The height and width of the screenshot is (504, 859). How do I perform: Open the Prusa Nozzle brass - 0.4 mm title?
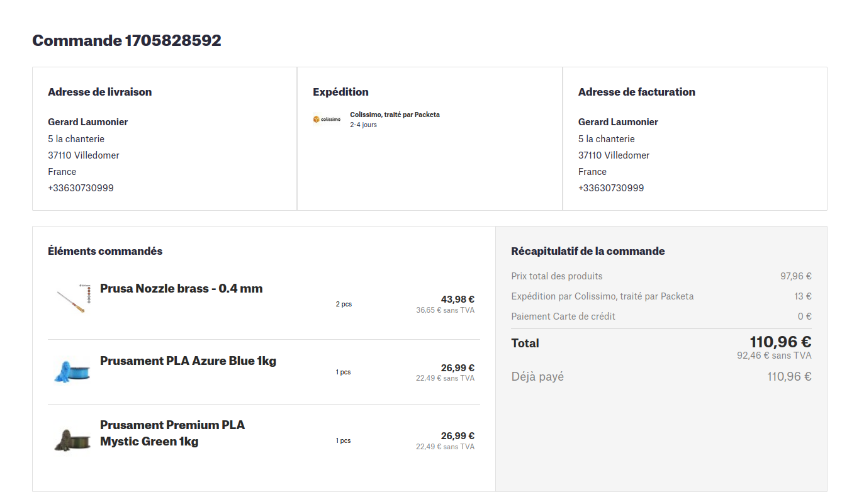[181, 289]
